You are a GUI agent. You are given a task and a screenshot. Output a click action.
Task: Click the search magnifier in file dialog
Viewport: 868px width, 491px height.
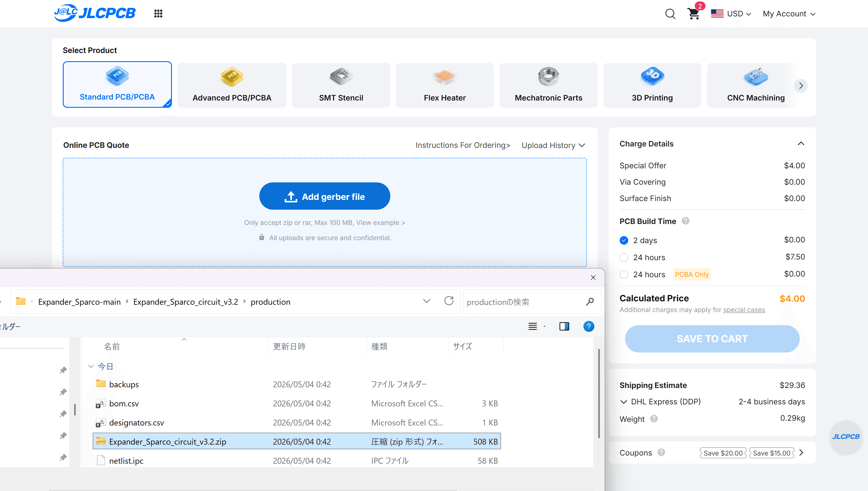pos(590,302)
